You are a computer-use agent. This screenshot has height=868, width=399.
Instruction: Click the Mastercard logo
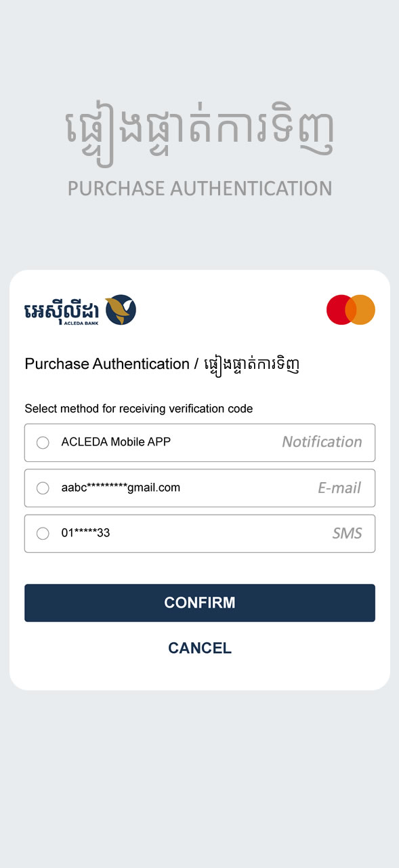pos(351,309)
